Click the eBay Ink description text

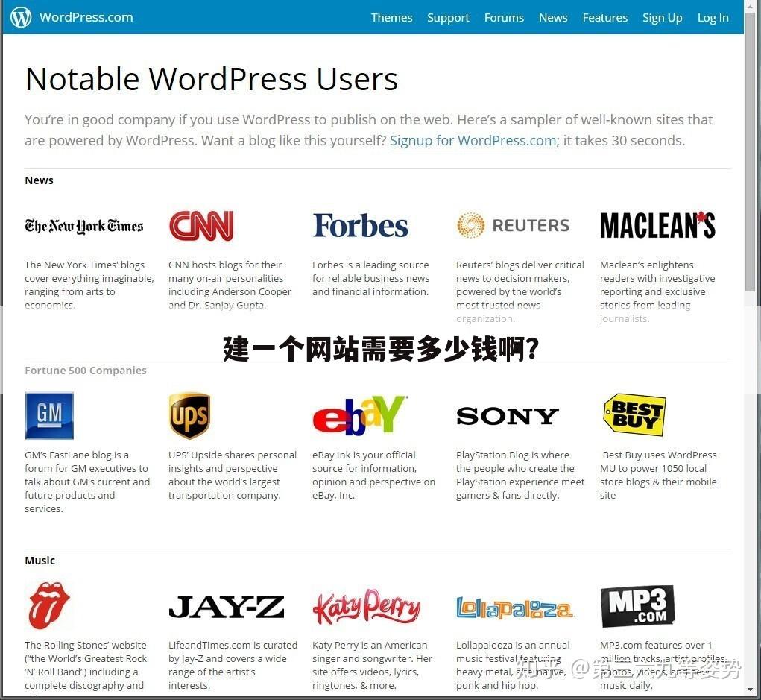pos(373,476)
